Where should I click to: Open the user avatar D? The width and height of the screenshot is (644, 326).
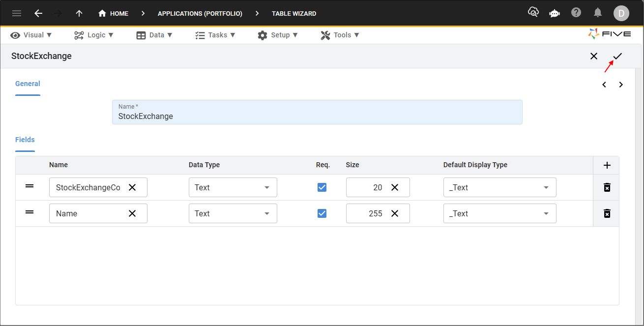pos(621,13)
